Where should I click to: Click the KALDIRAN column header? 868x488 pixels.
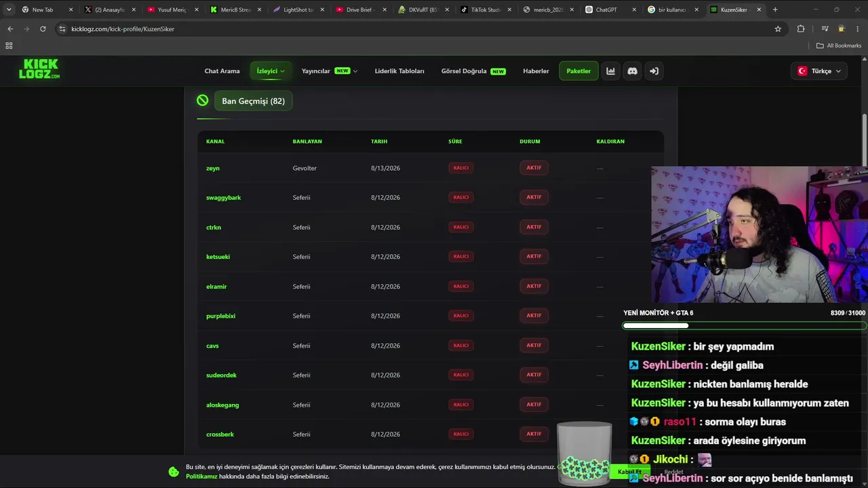pyautogui.click(x=610, y=142)
